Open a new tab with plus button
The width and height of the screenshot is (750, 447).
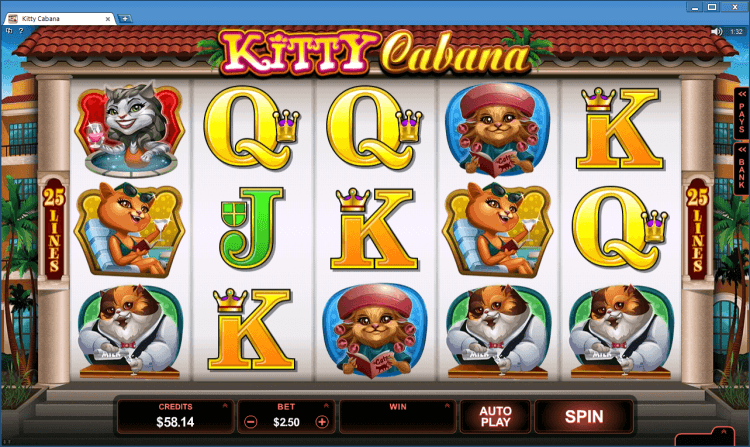click(125, 19)
